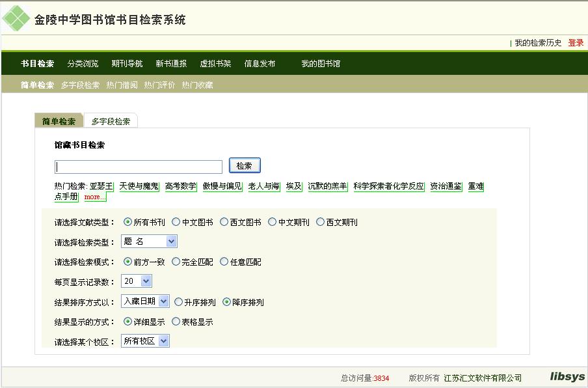
Task: Select 西文图书 document type radio
Action: 224,222
